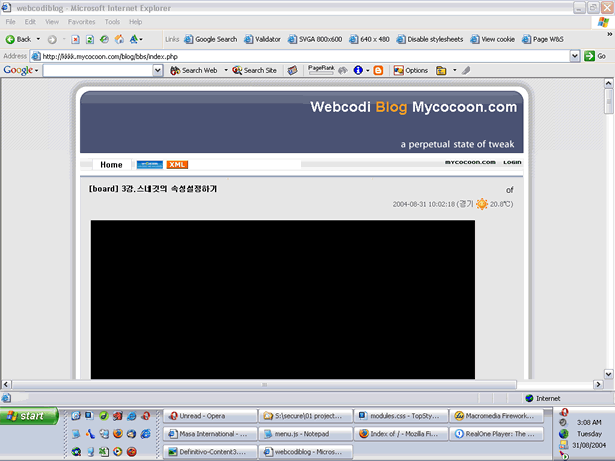The image size is (615, 461).
Task: Open Google toolbar Options
Action: 411,71
